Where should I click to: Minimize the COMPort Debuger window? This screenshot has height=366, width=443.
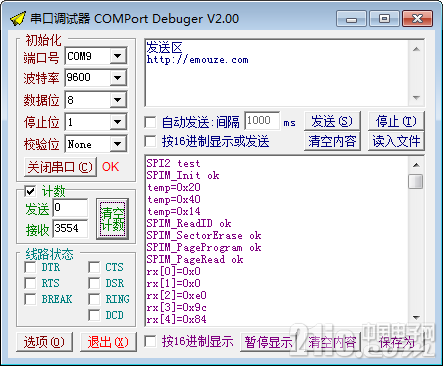[x=351, y=19]
